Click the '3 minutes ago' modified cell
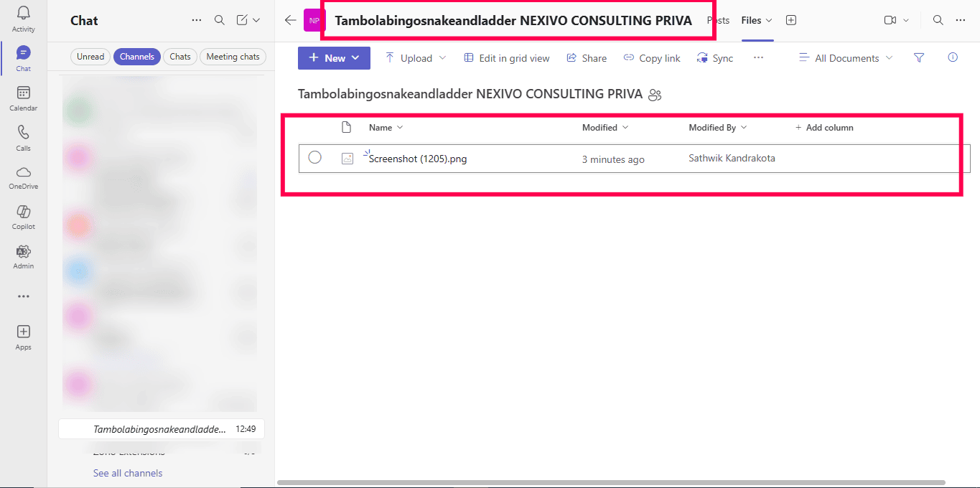Viewport: 980px width, 488px height. click(613, 159)
